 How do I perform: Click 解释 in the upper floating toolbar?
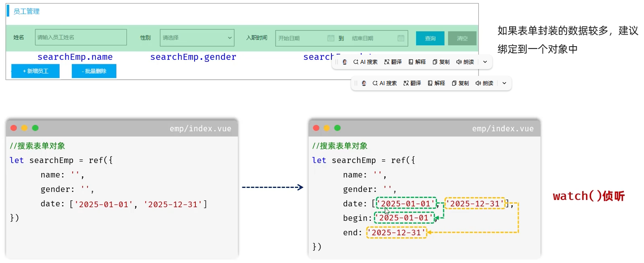click(x=417, y=62)
